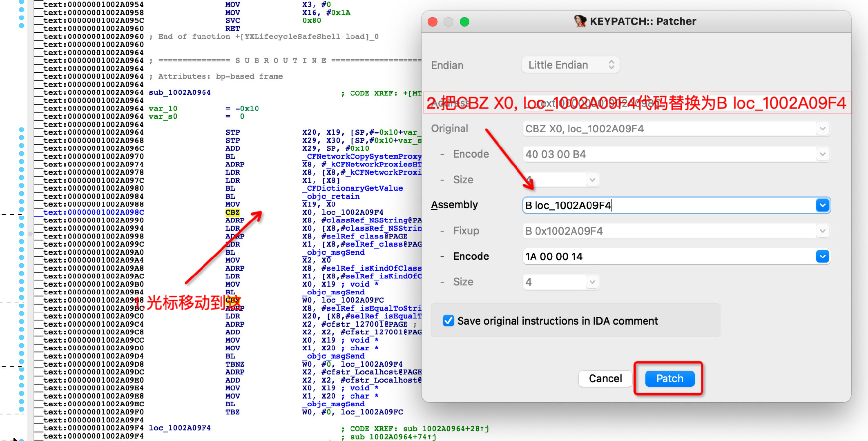The image size is (868, 441).
Task: Click address text:00000001002A0970
Action: (x=94, y=156)
